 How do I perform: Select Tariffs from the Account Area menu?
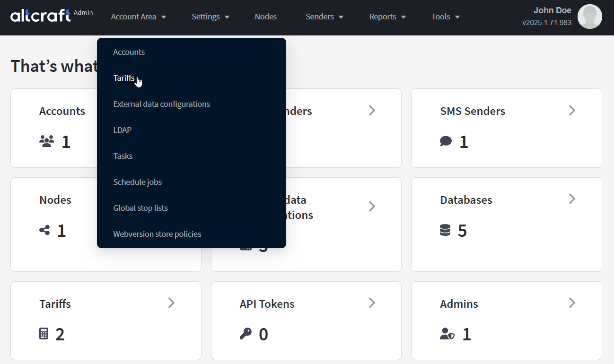click(x=124, y=78)
